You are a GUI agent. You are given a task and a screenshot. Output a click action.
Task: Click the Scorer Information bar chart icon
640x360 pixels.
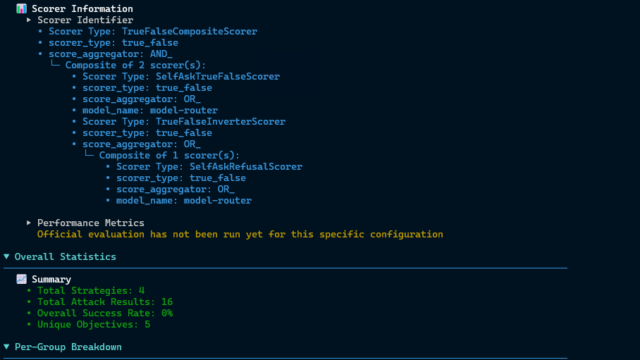(22, 9)
